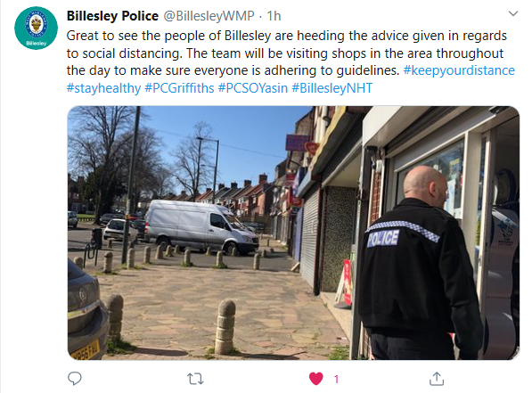Select the #PCGriffiths hashtag

(x=179, y=88)
